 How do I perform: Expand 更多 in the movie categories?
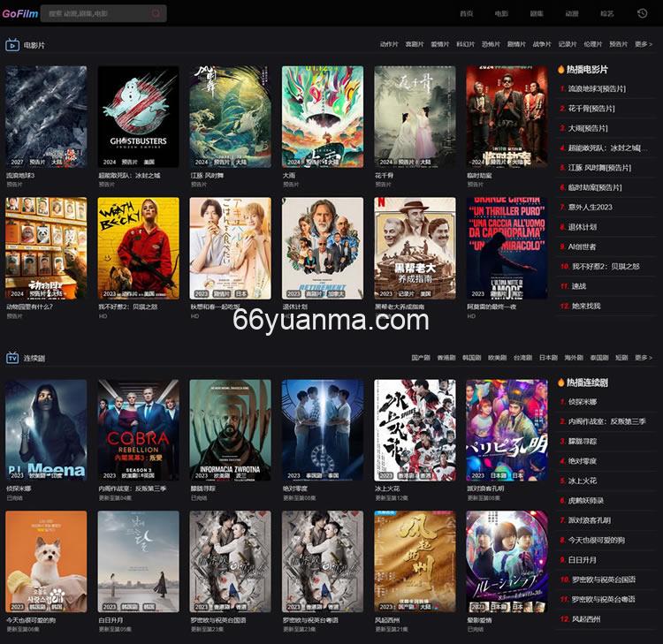(x=643, y=44)
